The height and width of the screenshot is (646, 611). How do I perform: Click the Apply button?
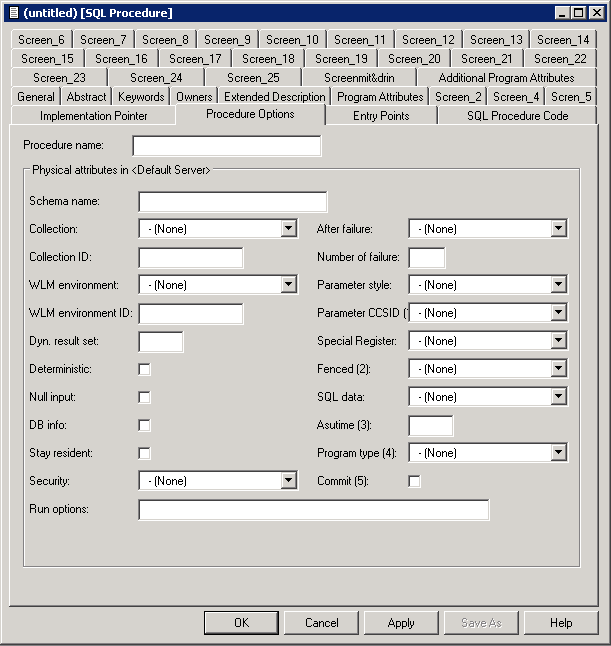click(x=400, y=623)
